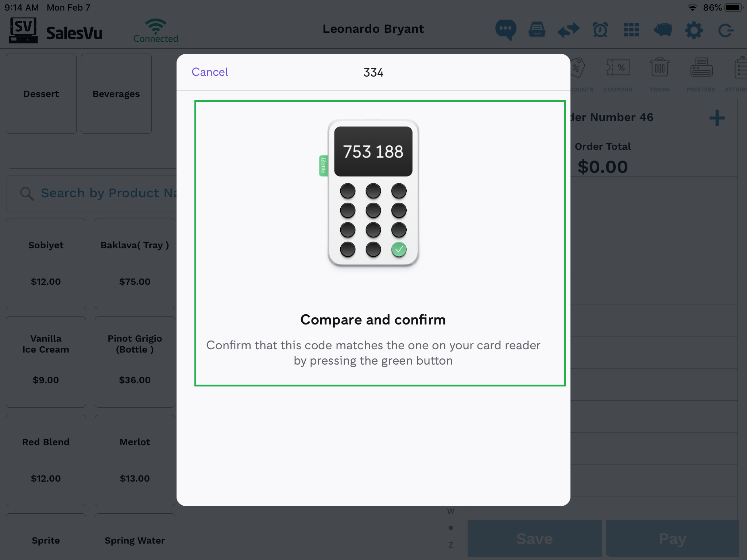747x560 pixels.
Task: Select the Dessert category
Action: click(x=41, y=94)
